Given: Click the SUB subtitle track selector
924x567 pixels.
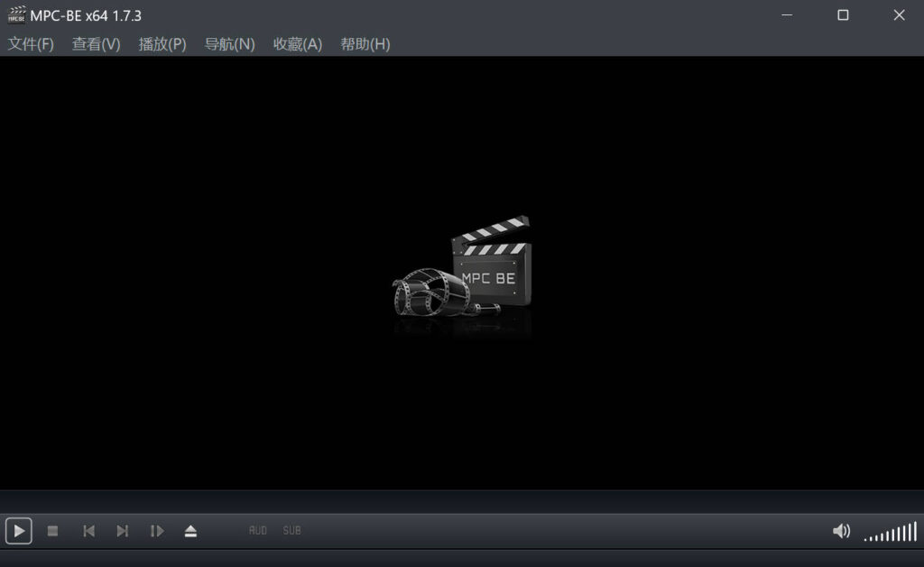Looking at the screenshot, I should 291,531.
